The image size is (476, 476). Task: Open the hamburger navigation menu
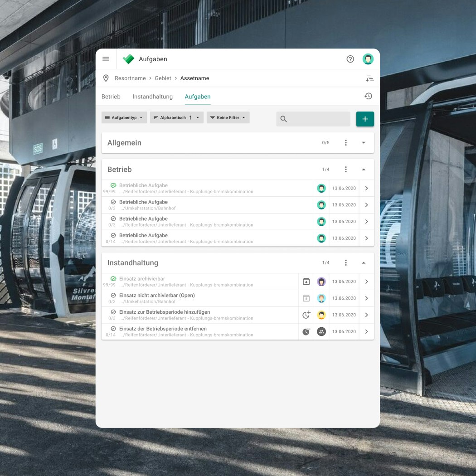pyautogui.click(x=106, y=59)
